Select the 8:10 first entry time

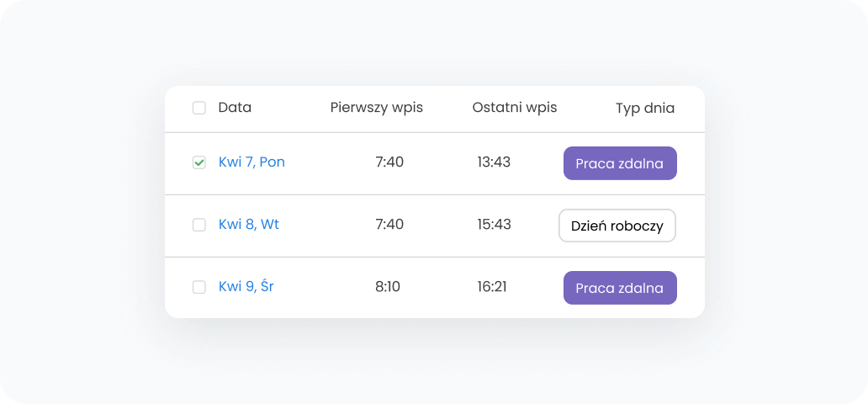pyautogui.click(x=388, y=287)
